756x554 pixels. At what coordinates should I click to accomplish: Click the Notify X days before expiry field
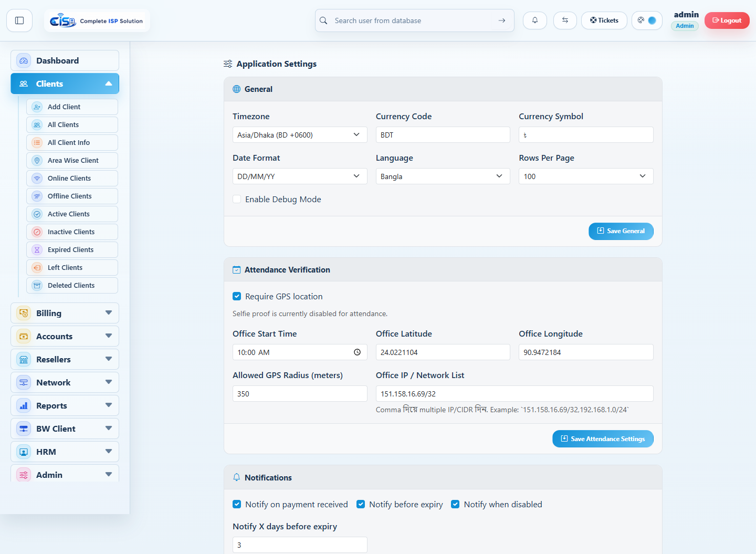click(x=300, y=545)
